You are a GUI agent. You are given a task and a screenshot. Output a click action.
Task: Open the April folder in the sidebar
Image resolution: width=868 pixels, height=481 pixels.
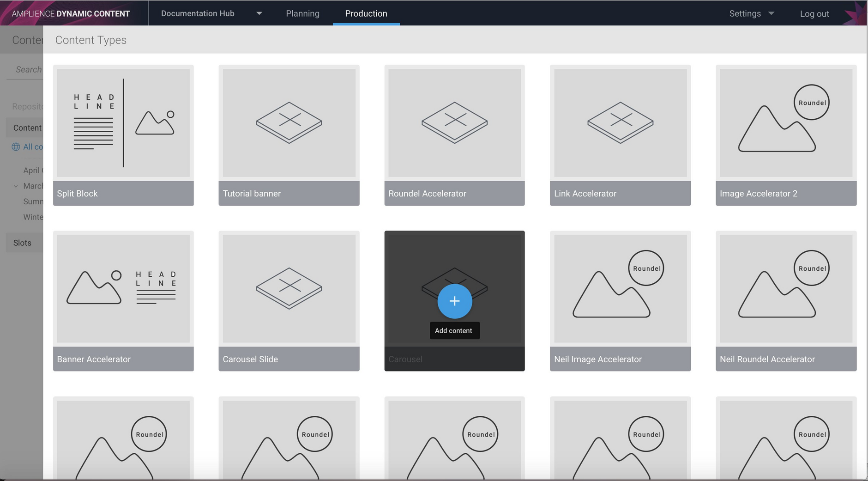pos(33,170)
